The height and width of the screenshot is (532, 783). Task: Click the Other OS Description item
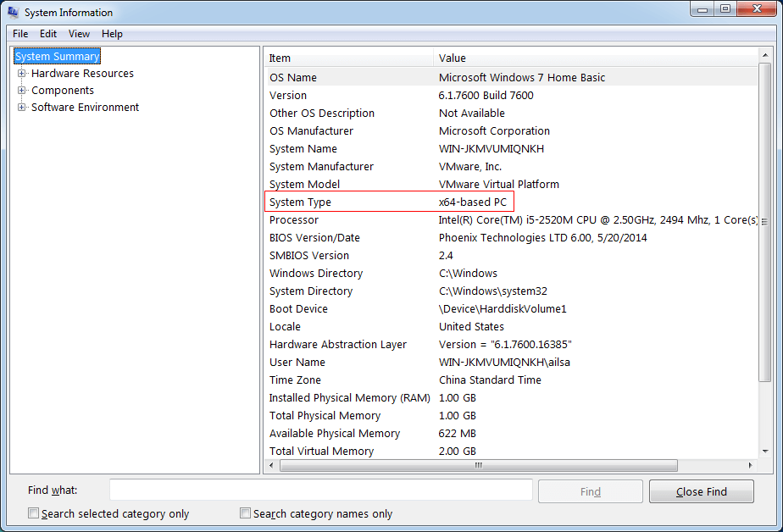click(x=322, y=114)
